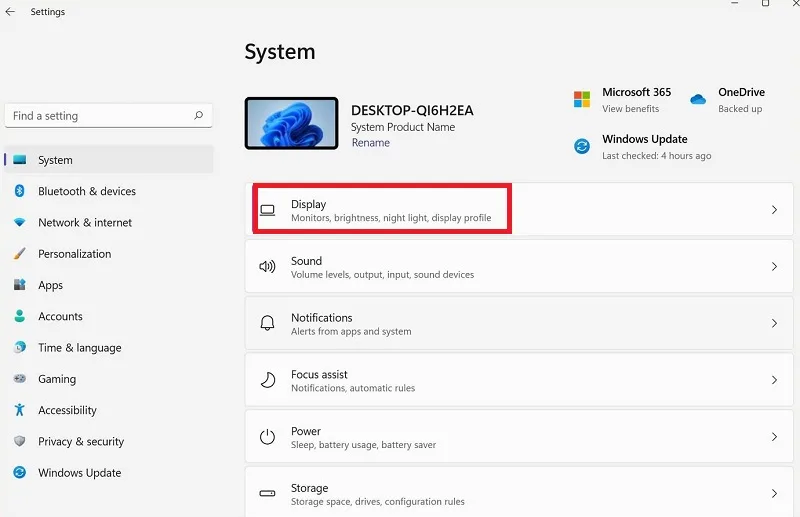
Task: Click the Bluetooth & devices icon in sidebar
Action: coord(19,191)
